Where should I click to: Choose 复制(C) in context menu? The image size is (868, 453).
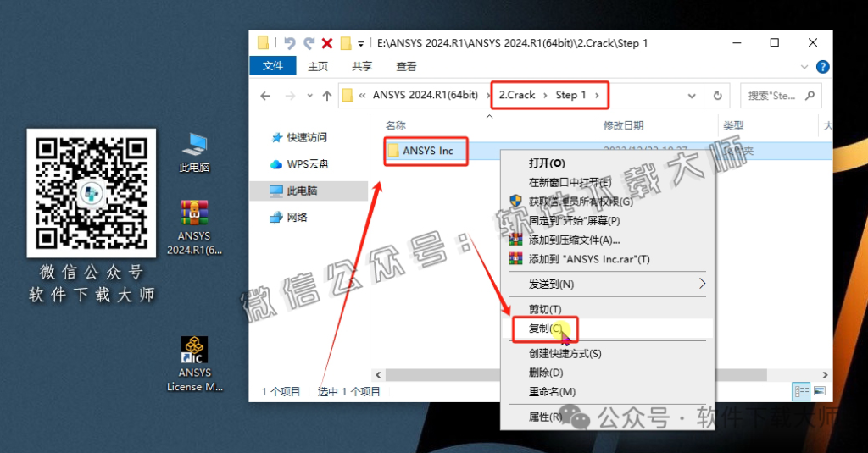(607, 329)
